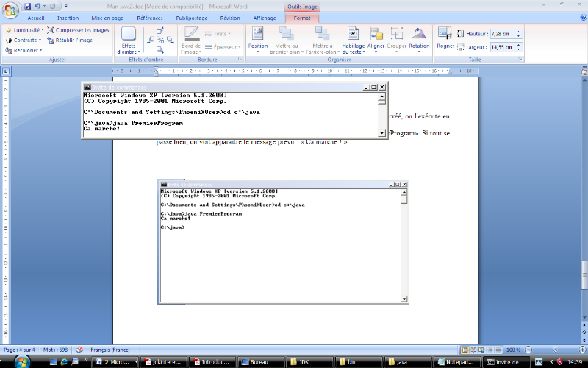The width and height of the screenshot is (588, 368).
Task: Click Mots : 698 word count
Action: [x=55, y=350]
